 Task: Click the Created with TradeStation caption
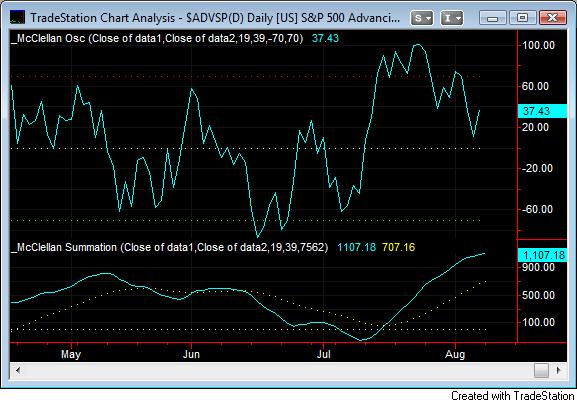513,396
